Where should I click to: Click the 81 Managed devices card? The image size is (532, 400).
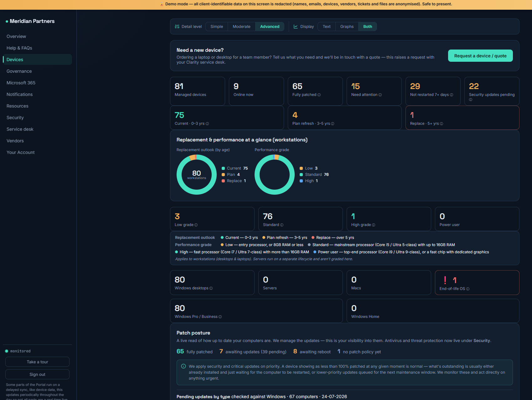click(x=198, y=91)
